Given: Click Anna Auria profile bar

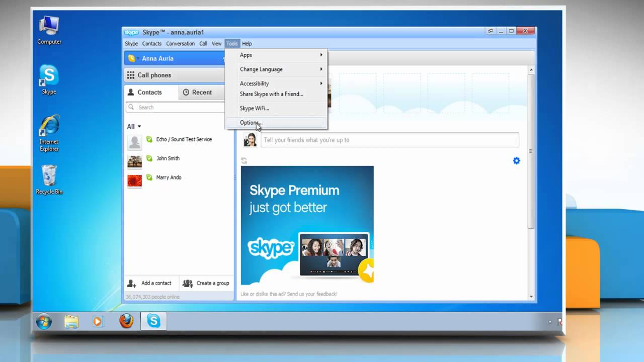Looking at the screenshot, I should tap(174, 58).
